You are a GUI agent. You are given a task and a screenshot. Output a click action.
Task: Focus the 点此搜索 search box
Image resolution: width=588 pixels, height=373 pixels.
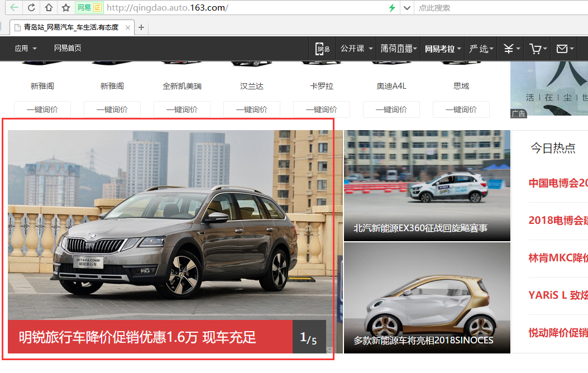tap(501, 8)
